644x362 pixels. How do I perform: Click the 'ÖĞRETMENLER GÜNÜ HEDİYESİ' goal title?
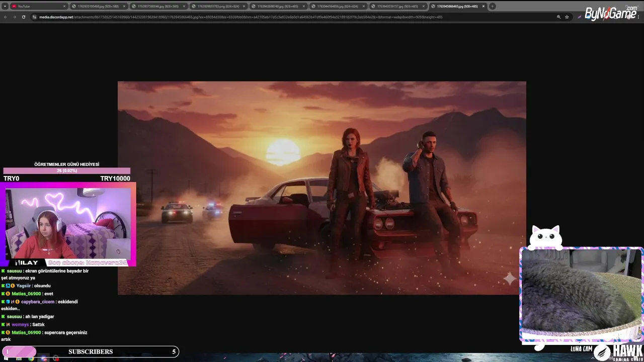pos(67,164)
